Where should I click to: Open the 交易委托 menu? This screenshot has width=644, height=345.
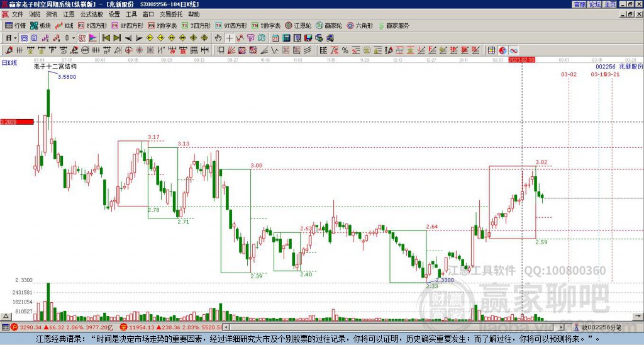(171, 14)
